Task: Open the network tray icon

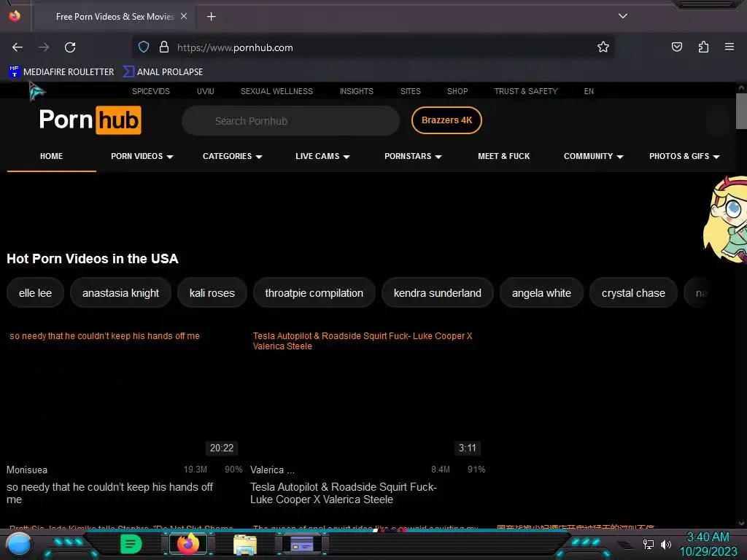Action: (648, 544)
